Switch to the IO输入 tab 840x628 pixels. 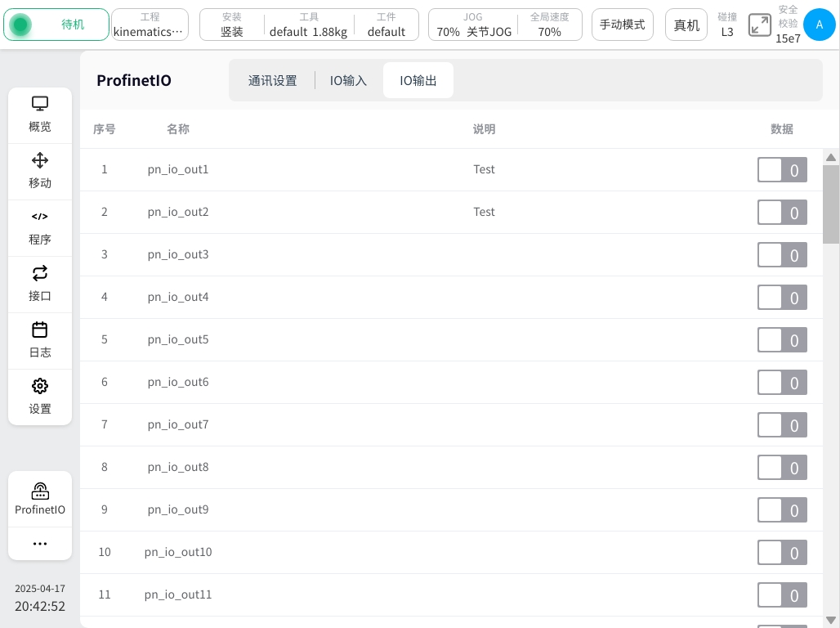click(x=348, y=81)
